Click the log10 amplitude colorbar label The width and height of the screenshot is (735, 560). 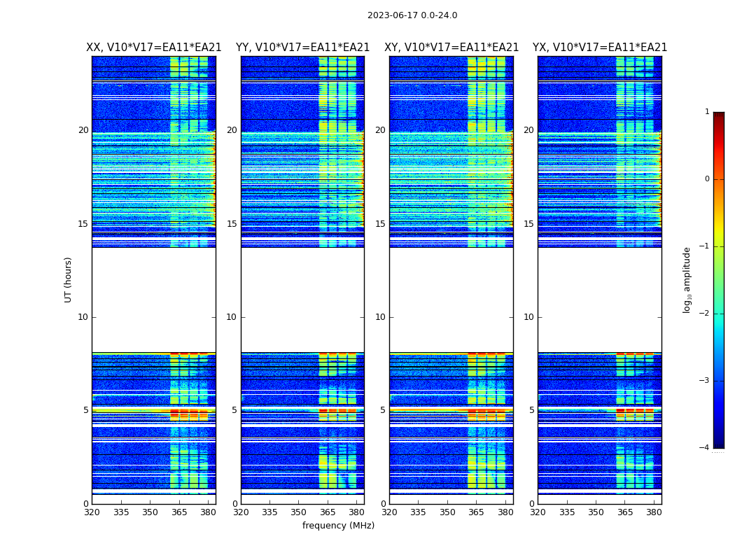(687, 279)
